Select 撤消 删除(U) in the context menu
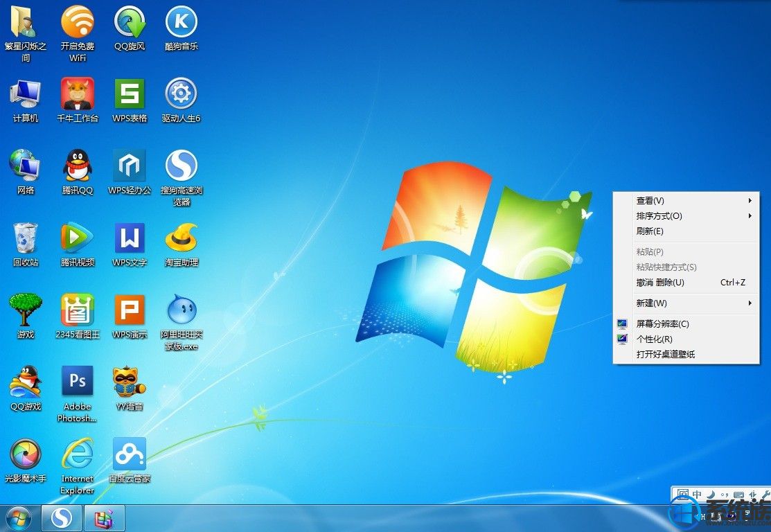This screenshot has height=532, width=771. tap(686, 282)
